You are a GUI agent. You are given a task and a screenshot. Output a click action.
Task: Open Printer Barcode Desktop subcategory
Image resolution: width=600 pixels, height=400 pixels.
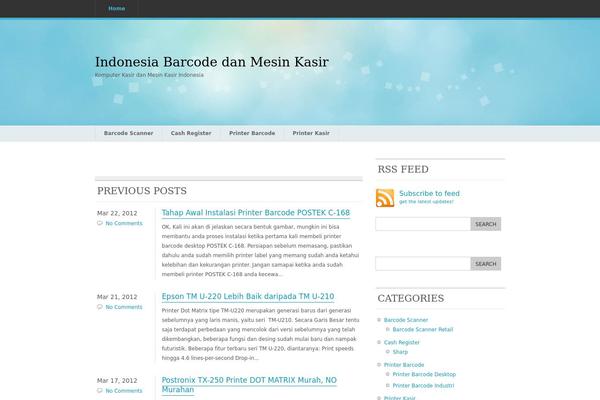click(424, 374)
